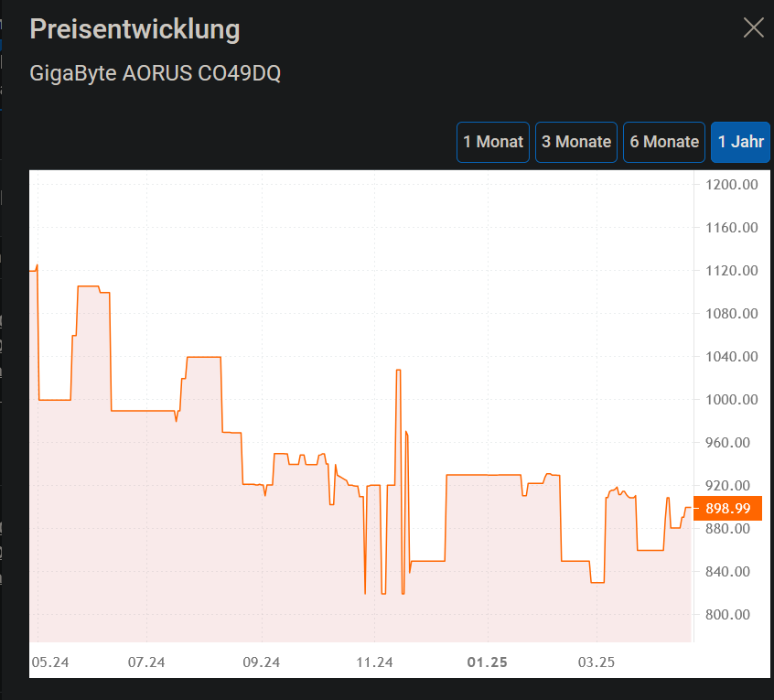Click the Preisentwicklung heading

134,29
